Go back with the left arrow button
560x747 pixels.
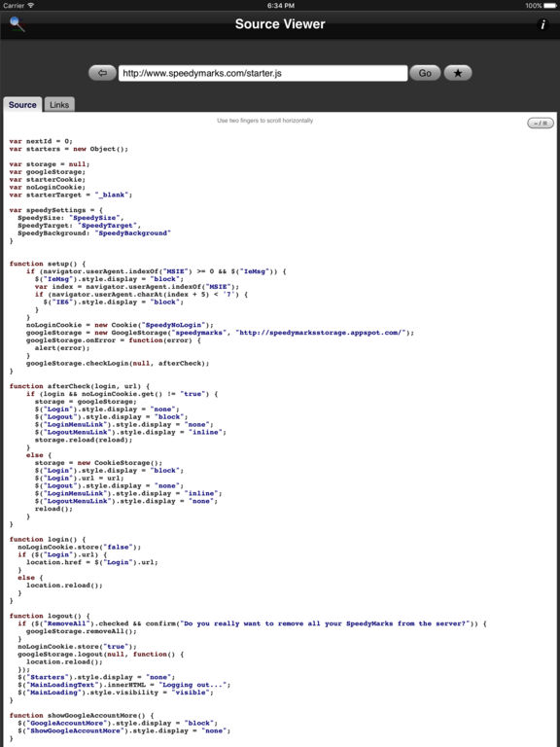click(x=102, y=73)
